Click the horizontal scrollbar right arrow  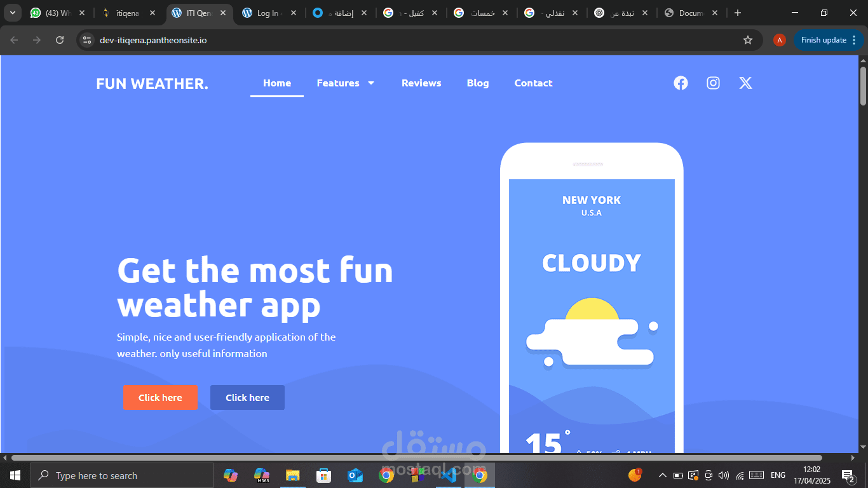853,457
